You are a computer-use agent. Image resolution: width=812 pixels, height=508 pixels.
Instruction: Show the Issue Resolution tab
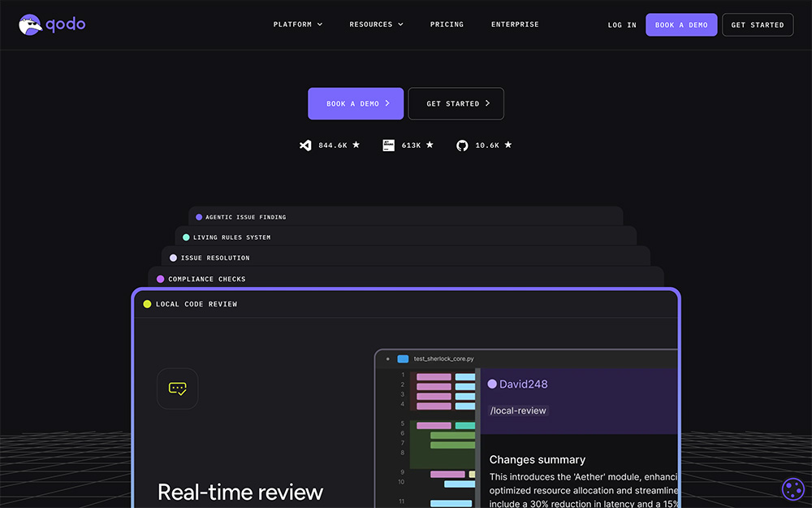point(214,258)
